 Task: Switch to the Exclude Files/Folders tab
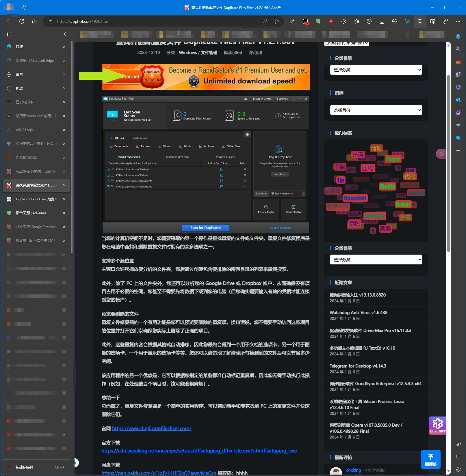pos(177,157)
